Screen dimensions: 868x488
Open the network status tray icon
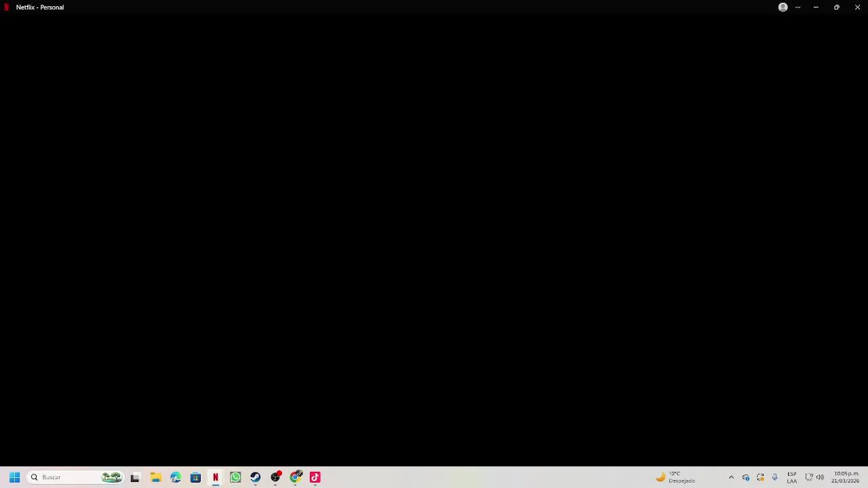tap(808, 477)
